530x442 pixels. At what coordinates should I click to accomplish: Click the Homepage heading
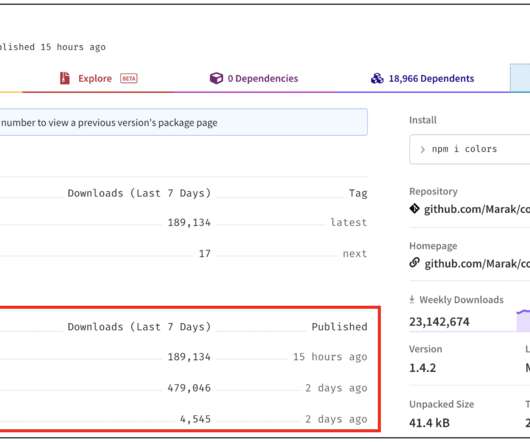coord(433,246)
